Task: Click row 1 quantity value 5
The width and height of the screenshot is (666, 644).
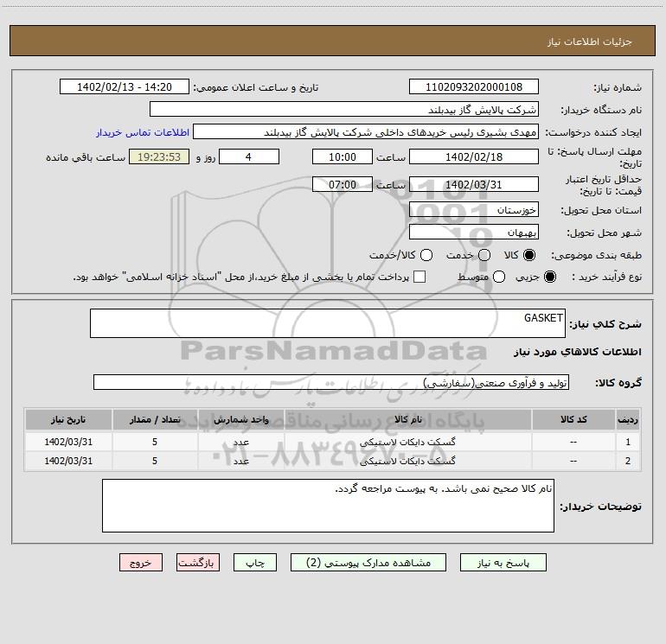Action: [x=155, y=442]
